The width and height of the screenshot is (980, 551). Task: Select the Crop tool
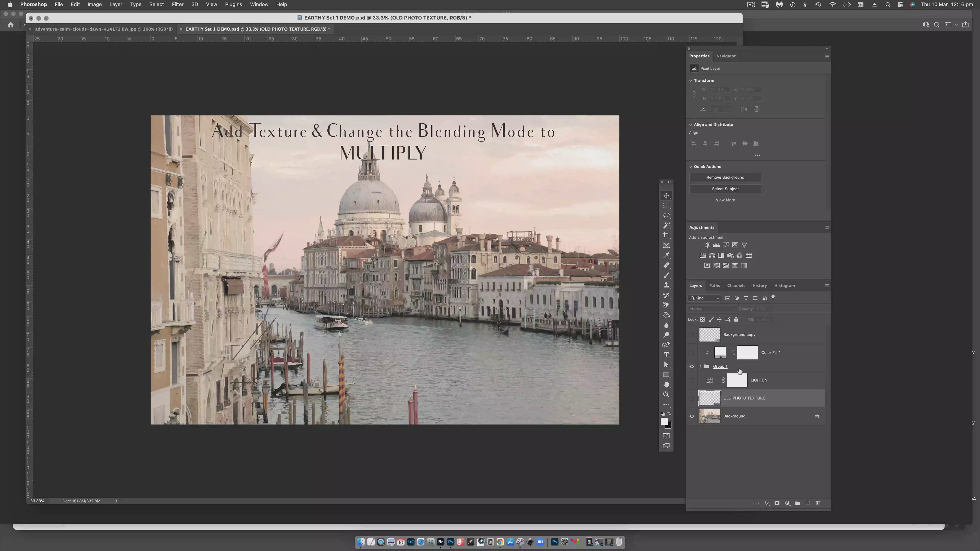click(666, 235)
